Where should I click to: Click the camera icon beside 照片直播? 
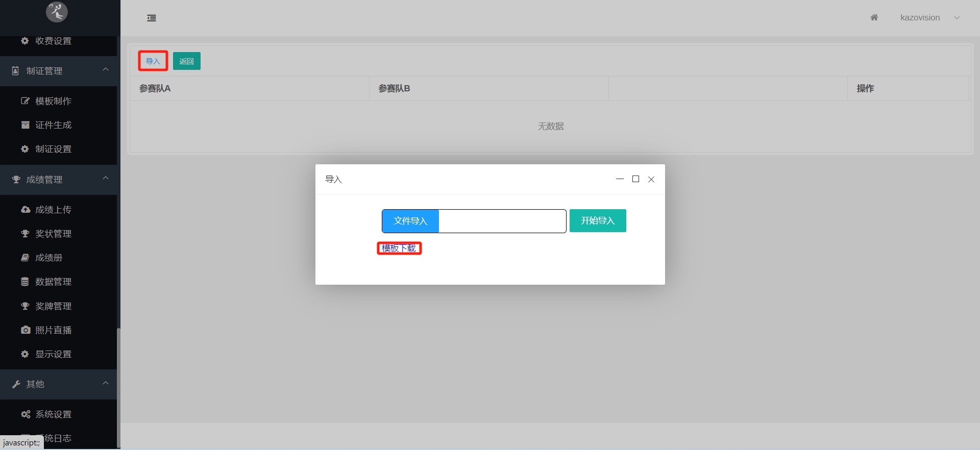coord(25,330)
